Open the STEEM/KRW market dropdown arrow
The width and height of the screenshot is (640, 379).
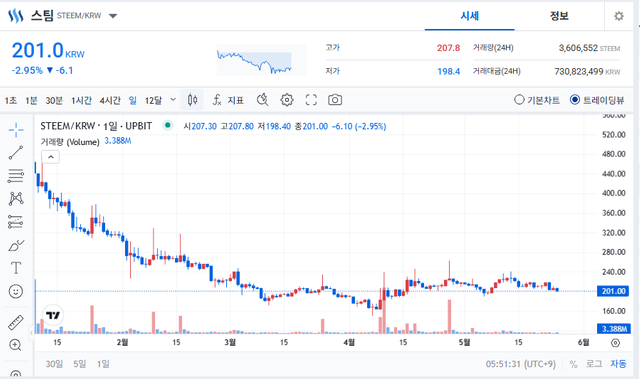113,16
